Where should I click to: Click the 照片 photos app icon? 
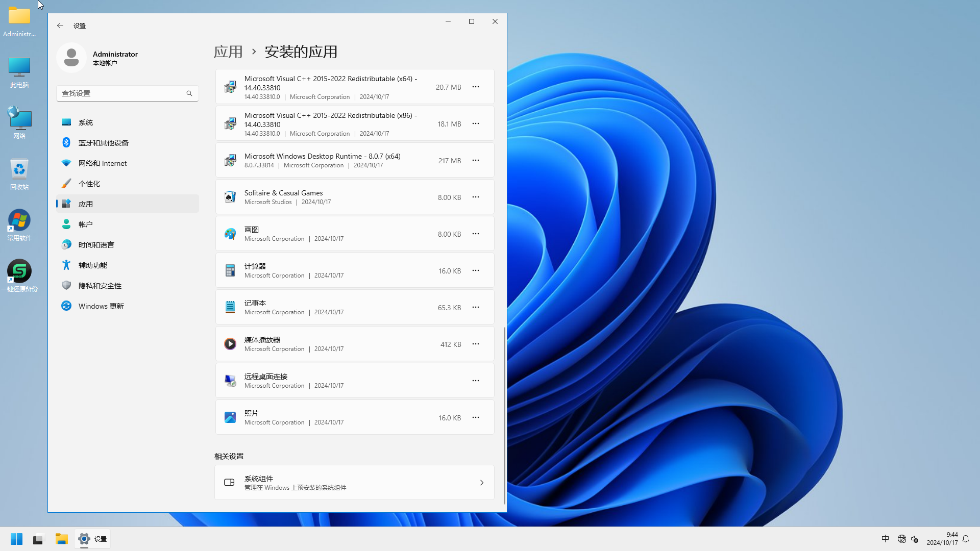(230, 417)
